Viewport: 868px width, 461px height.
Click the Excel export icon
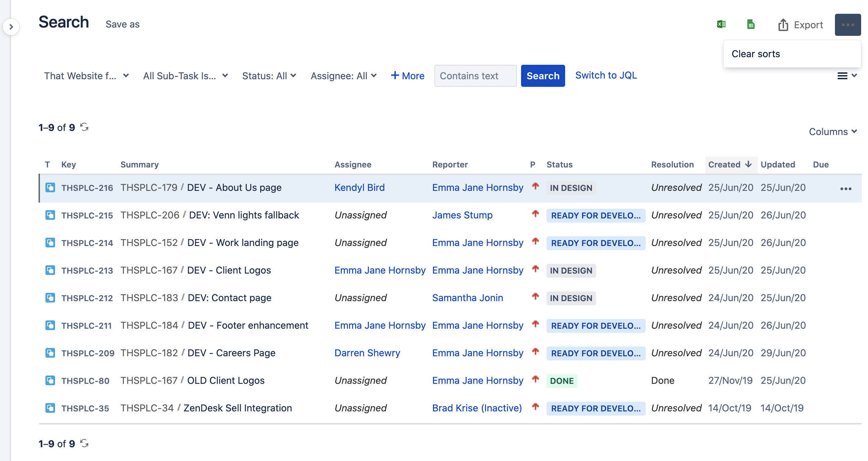point(721,24)
